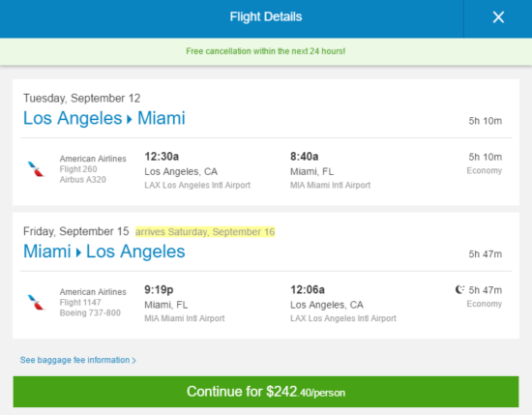The image size is (532, 415).
Task: Click the 8:40a arrival time
Action: coord(305,157)
